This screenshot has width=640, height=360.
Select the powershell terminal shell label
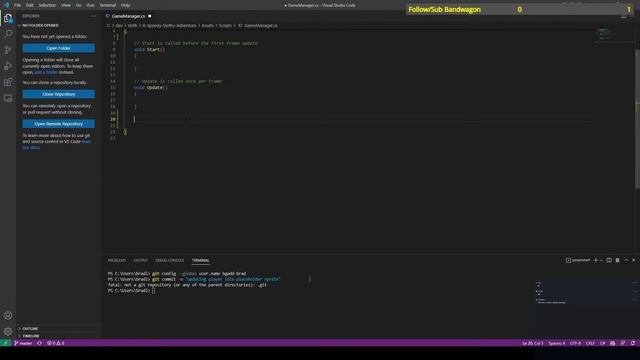coord(578,260)
